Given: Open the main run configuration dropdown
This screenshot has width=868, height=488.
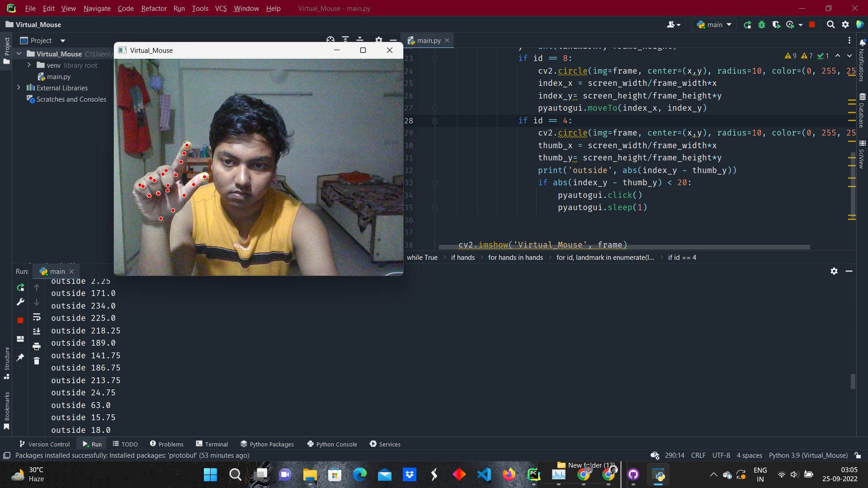Looking at the screenshot, I should click(x=713, y=24).
